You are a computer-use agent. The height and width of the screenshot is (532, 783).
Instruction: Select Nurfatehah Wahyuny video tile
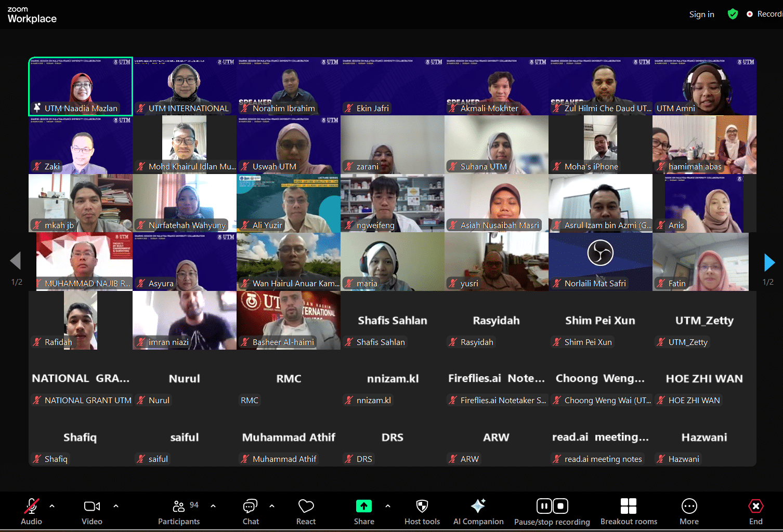click(185, 203)
